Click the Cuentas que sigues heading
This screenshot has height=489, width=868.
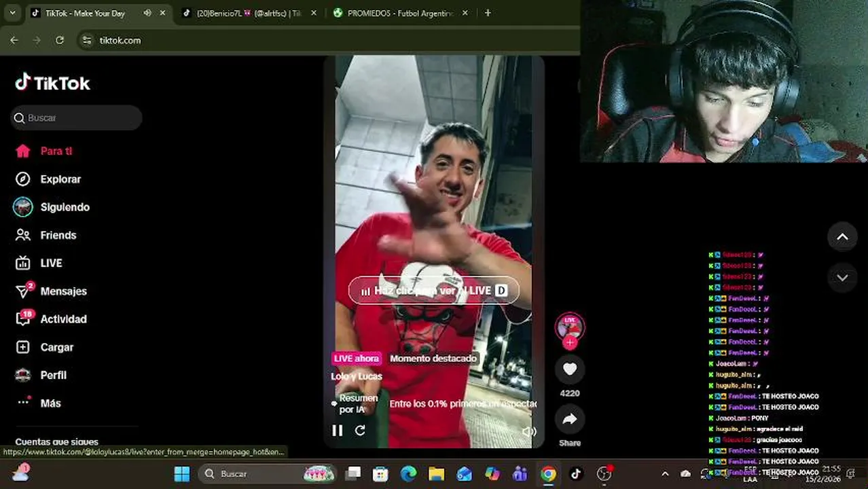[56, 441]
